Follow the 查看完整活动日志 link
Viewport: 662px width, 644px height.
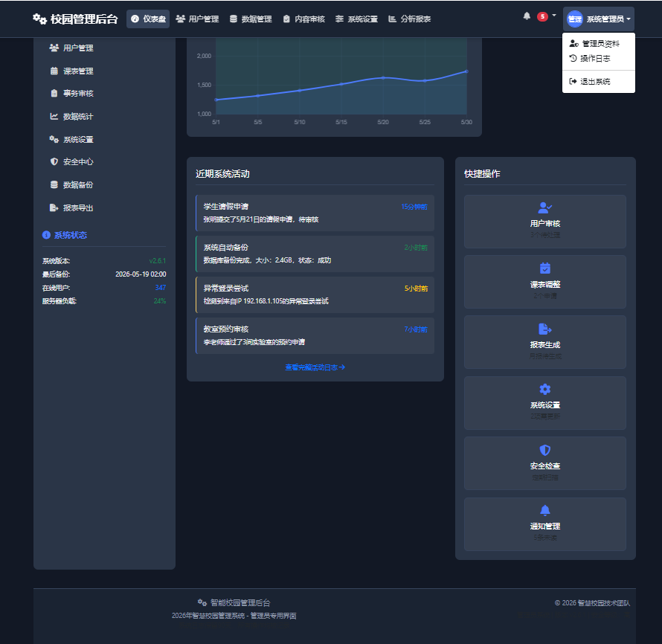point(315,367)
